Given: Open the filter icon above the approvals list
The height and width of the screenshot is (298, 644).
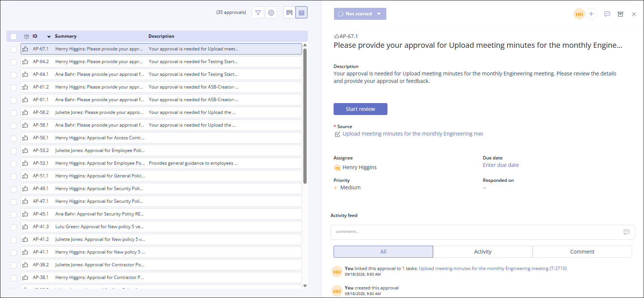Looking at the screenshot, I should click(x=258, y=13).
